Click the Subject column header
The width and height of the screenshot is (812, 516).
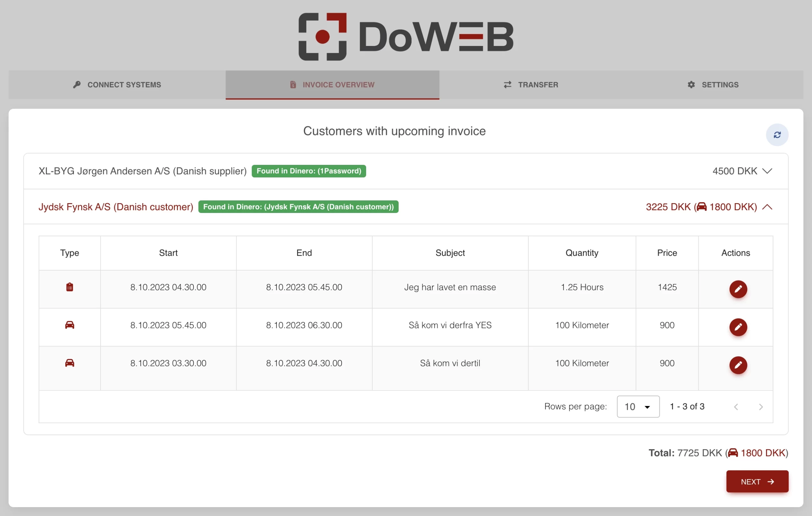pos(450,253)
